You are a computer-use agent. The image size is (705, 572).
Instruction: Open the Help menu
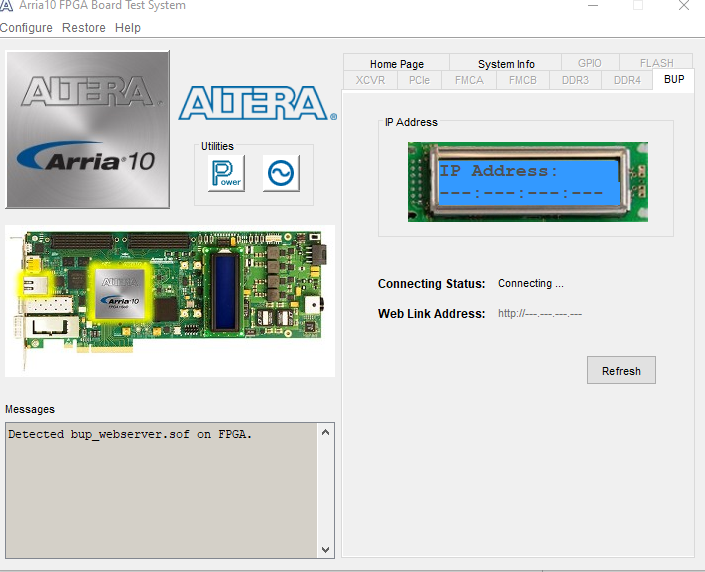128,27
